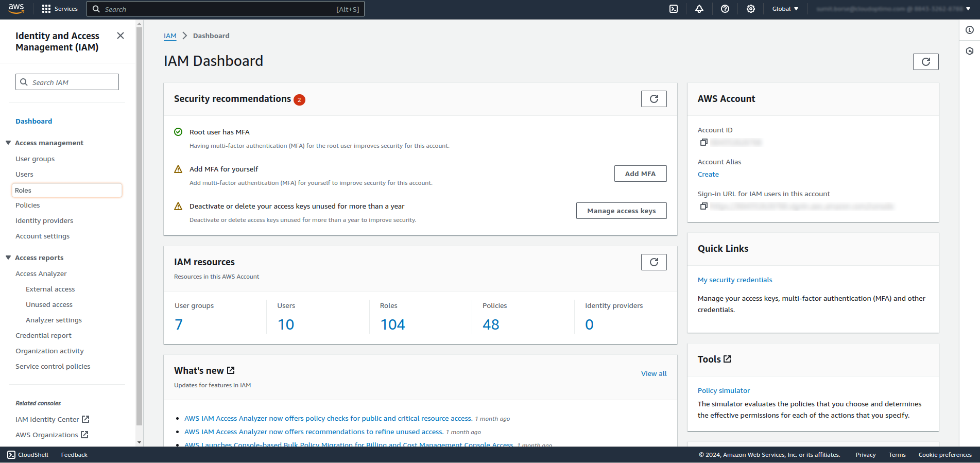Click the sidebar scroll down arrow

pos(139,442)
